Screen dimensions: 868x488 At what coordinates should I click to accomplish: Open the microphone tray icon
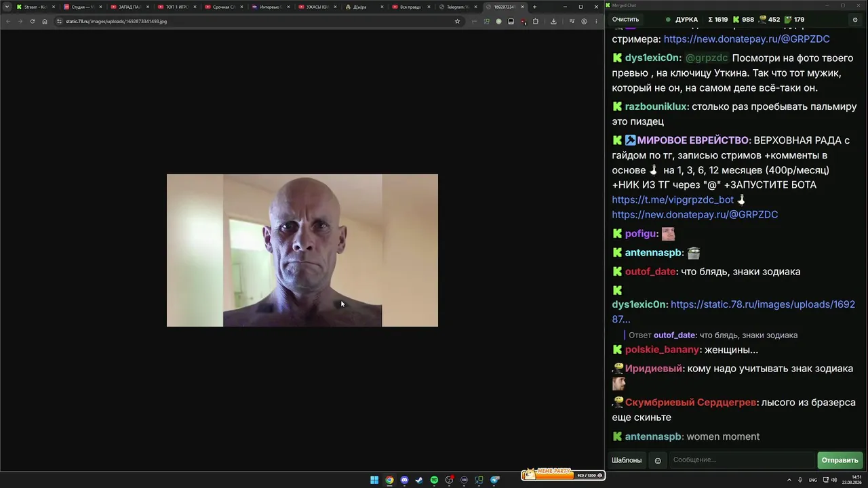pos(800,480)
